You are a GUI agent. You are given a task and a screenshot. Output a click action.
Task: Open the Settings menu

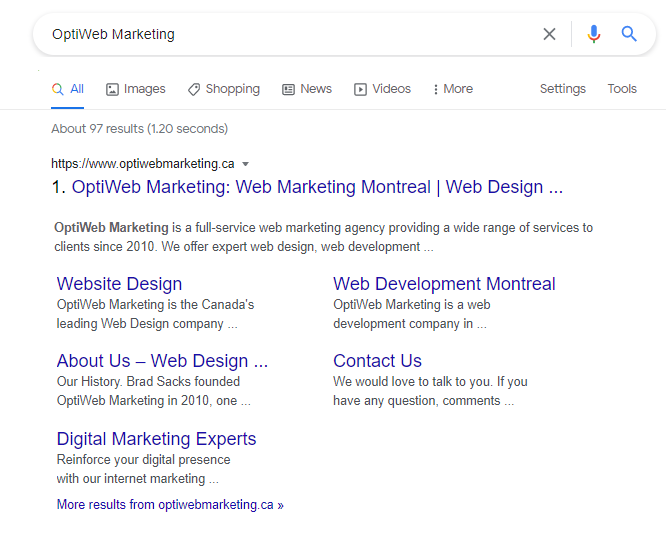(x=562, y=89)
